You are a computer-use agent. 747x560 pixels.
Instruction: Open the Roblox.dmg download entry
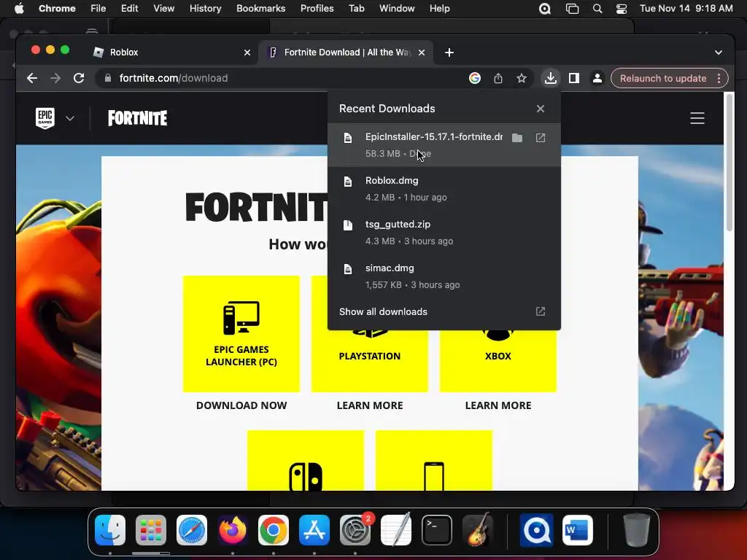(444, 189)
